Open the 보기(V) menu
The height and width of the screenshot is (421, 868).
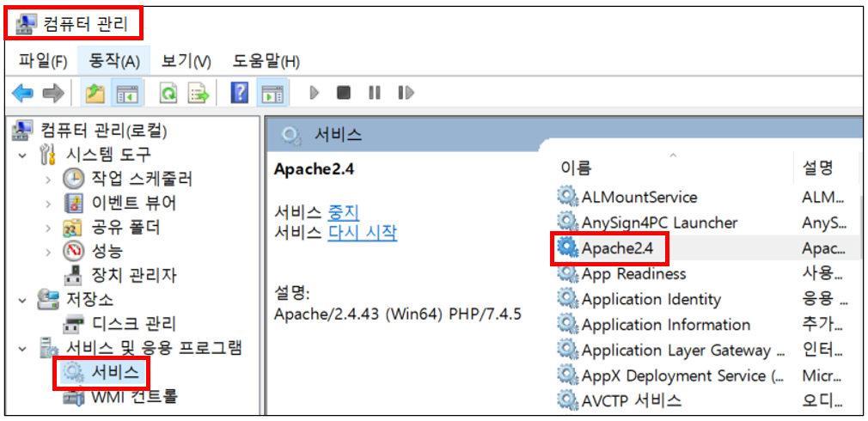pos(186,61)
